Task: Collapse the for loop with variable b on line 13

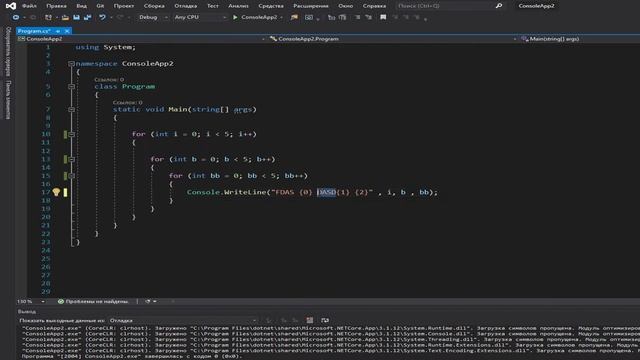Action: (71, 159)
